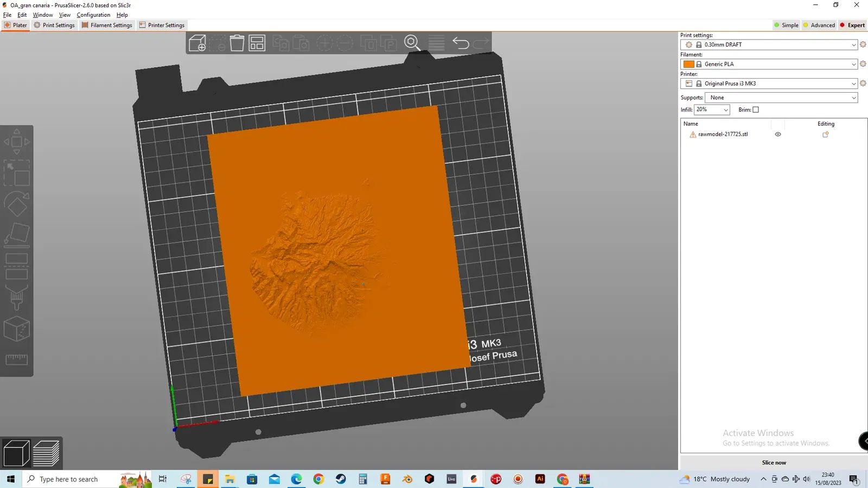The width and height of the screenshot is (868, 488).
Task: Select the Cut tool
Action: pyautogui.click(x=17, y=266)
